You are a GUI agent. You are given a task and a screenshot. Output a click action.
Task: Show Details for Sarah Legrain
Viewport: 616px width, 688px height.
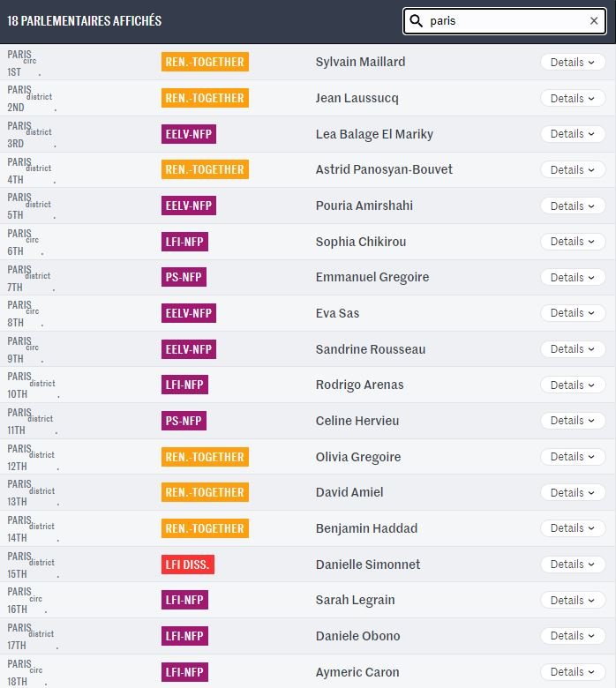coord(573,600)
